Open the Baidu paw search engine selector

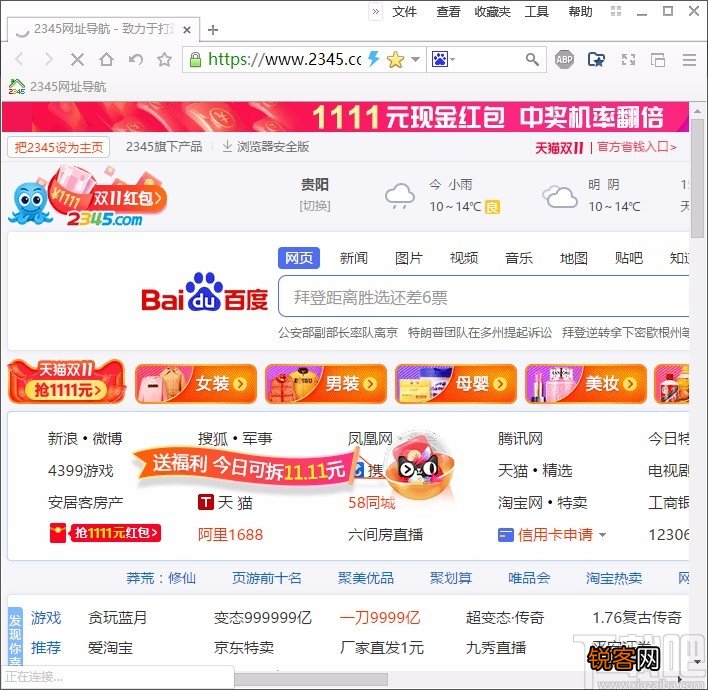click(443, 59)
